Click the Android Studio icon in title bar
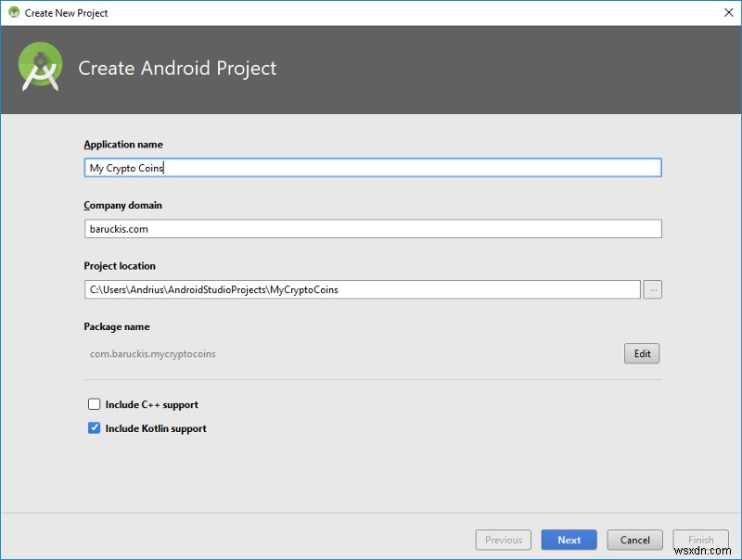The height and width of the screenshot is (560, 742). (14, 13)
